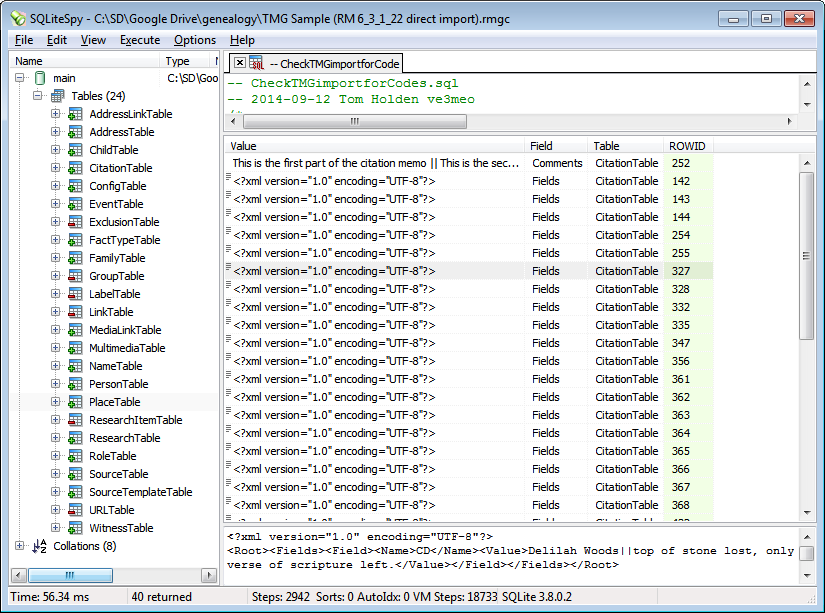
Task: Click the MultimediaTable table icon
Action: pyautogui.click(x=75, y=348)
